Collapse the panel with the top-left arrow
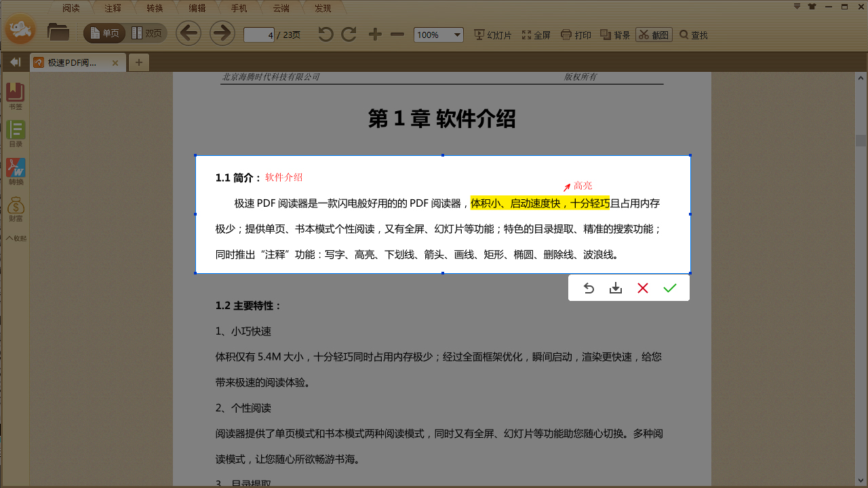 (x=15, y=62)
